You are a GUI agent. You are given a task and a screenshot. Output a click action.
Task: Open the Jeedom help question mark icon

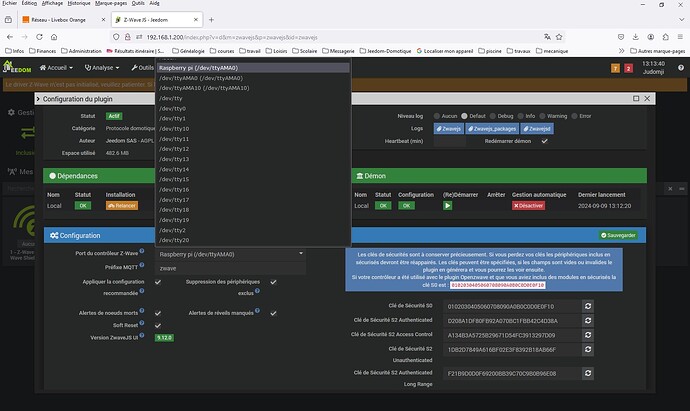click(x=681, y=68)
